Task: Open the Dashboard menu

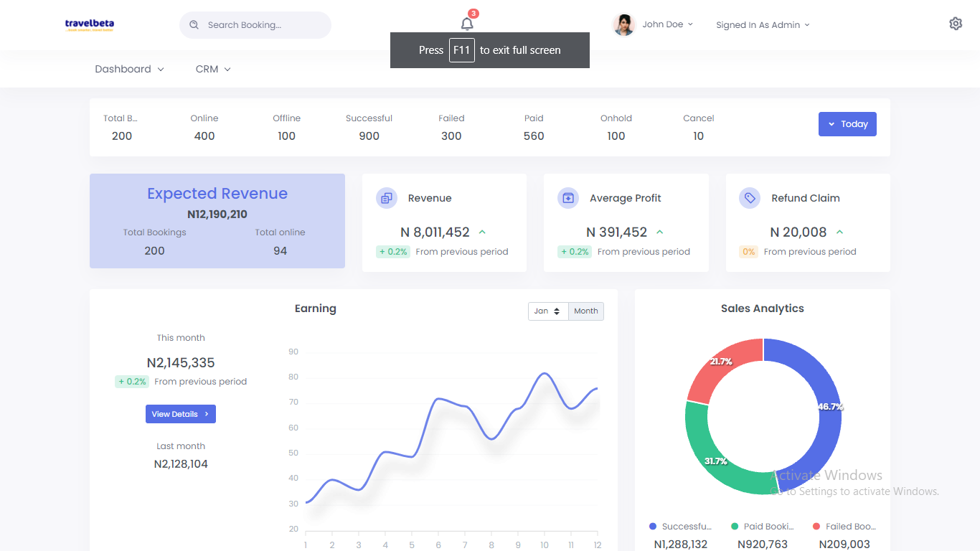Action: (129, 70)
